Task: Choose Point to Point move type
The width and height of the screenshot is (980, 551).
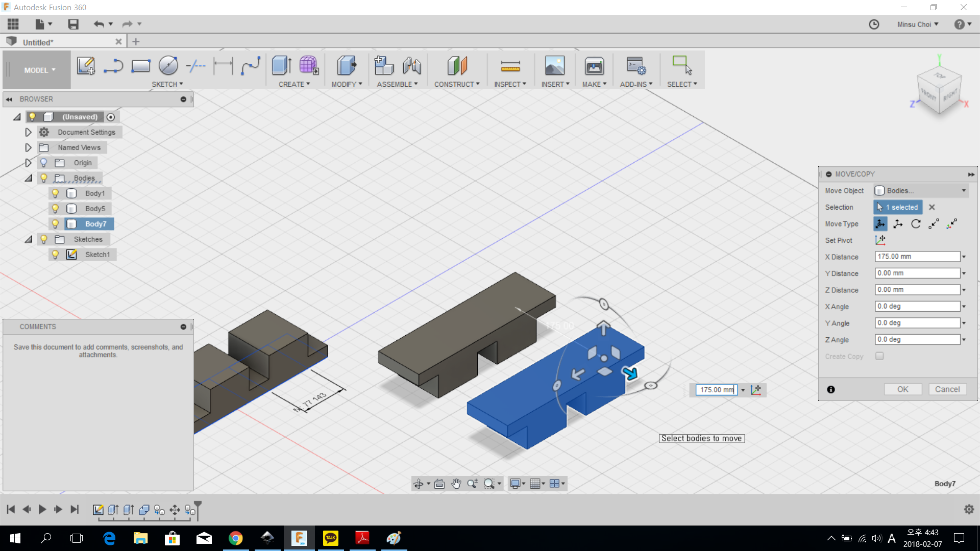Action: (x=934, y=224)
